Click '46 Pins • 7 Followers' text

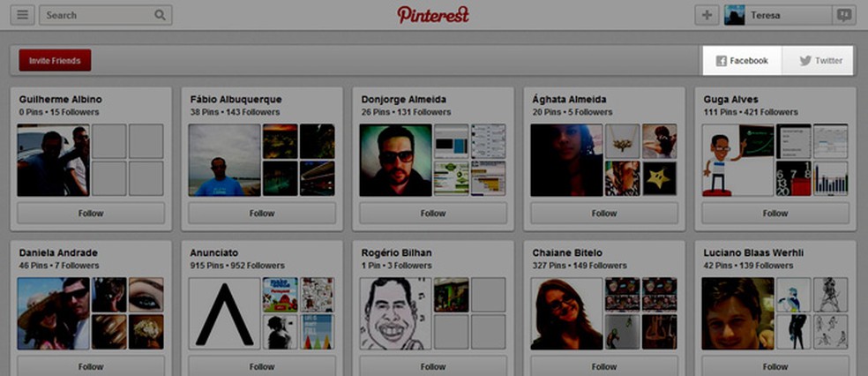pyautogui.click(x=59, y=266)
